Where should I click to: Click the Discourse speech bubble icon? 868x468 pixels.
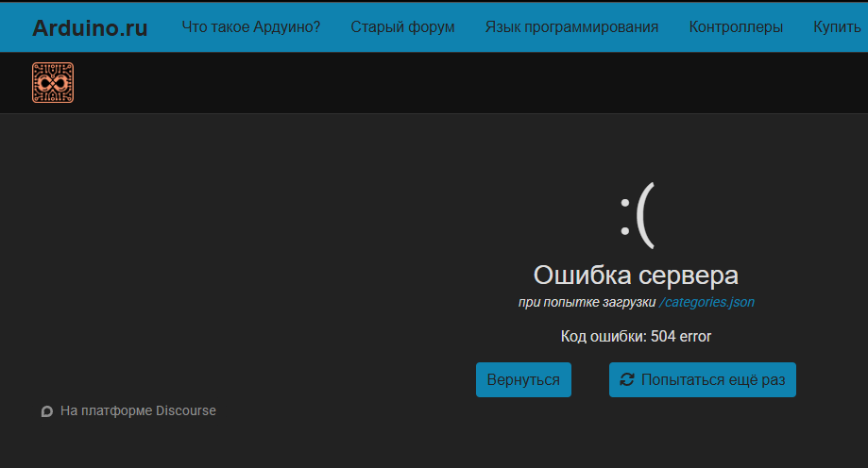tap(47, 411)
